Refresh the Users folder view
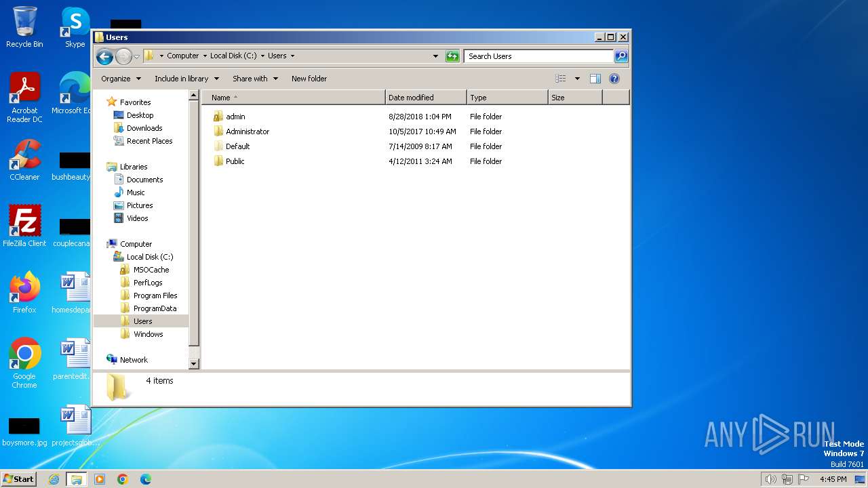This screenshot has width=868, height=488. click(x=452, y=56)
